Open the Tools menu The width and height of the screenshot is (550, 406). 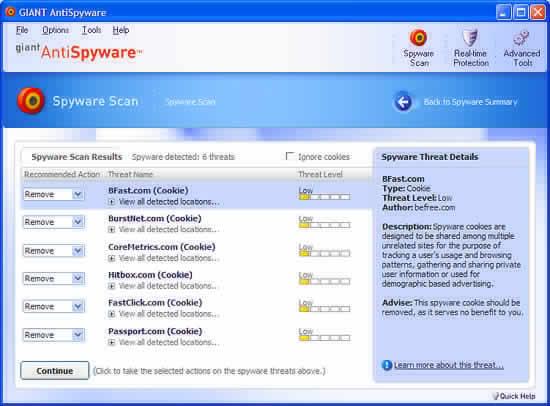[x=91, y=30]
